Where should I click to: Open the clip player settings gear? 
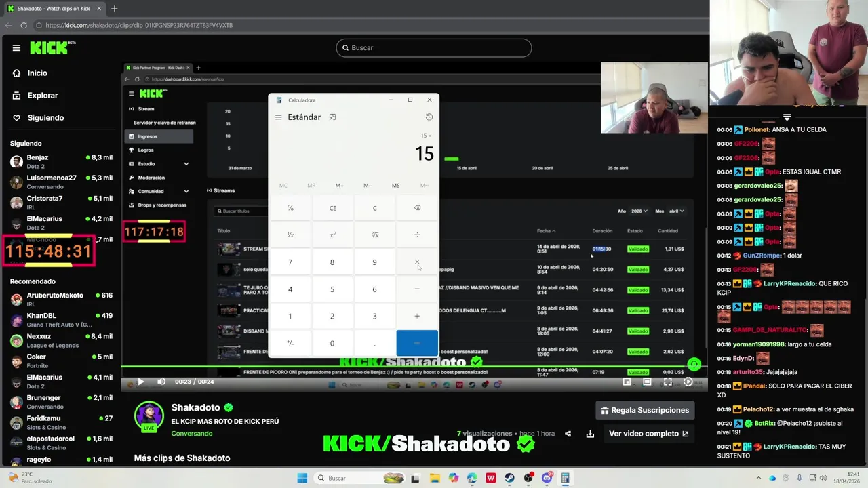(x=688, y=382)
